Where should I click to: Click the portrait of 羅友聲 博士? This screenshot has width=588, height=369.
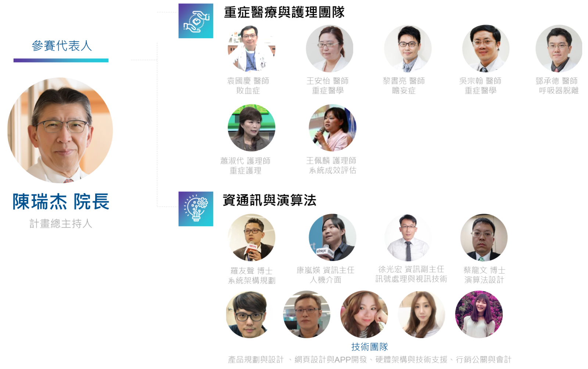[251, 238]
